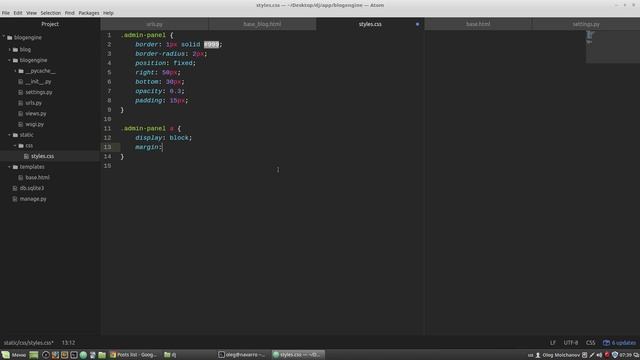Click the templates folder icon
The image size is (640, 360).
coord(16,167)
